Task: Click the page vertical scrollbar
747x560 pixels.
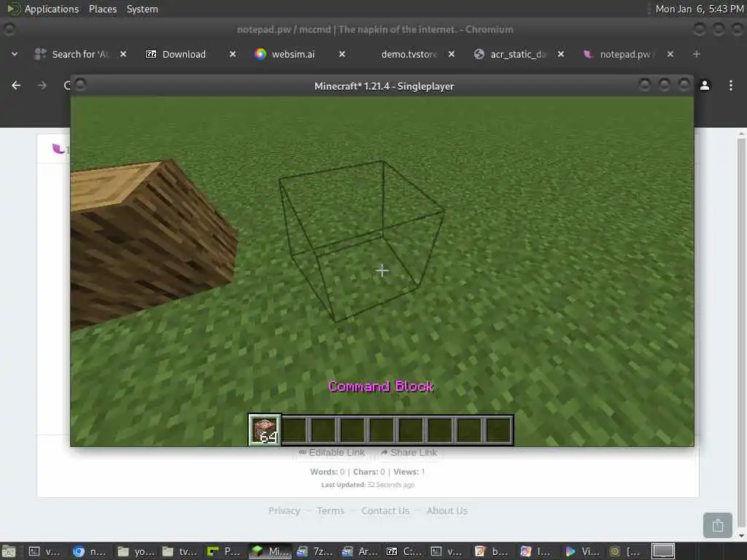Action: 741,333
